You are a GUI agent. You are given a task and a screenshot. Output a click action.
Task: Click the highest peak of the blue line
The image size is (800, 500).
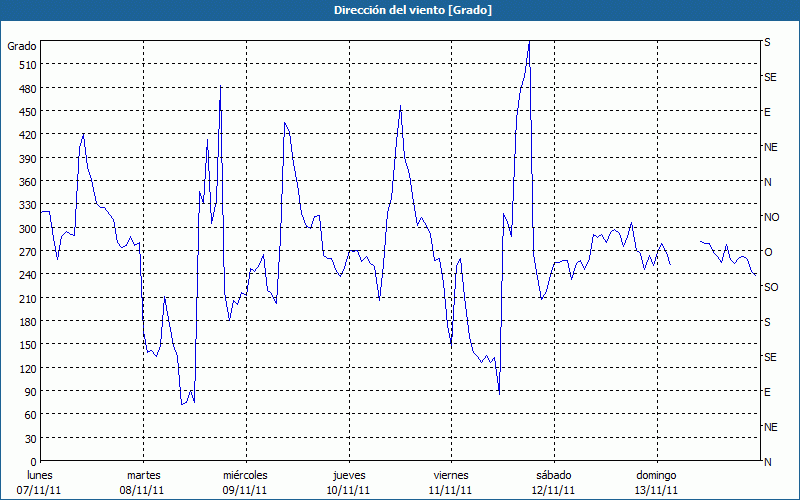(x=528, y=43)
